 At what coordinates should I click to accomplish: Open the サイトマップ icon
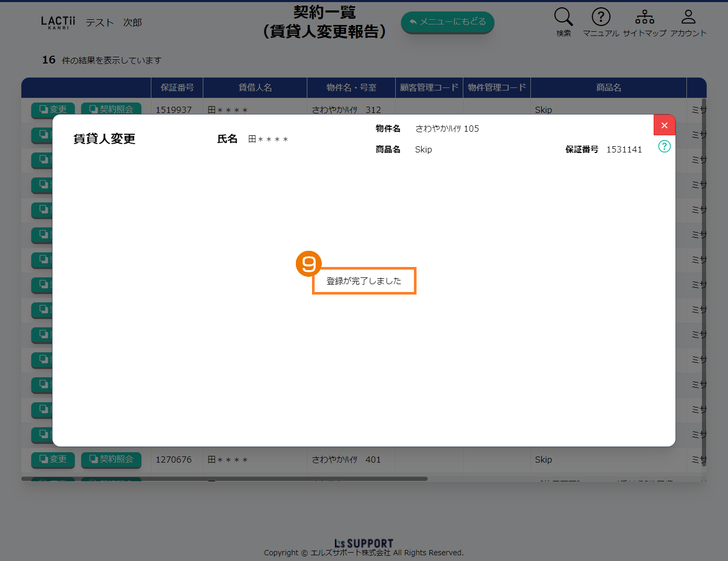click(x=644, y=18)
